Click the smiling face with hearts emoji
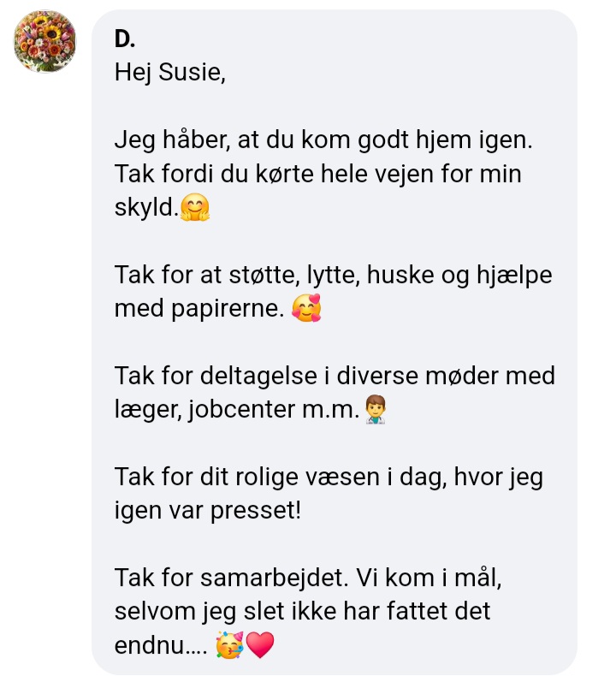 tap(306, 309)
